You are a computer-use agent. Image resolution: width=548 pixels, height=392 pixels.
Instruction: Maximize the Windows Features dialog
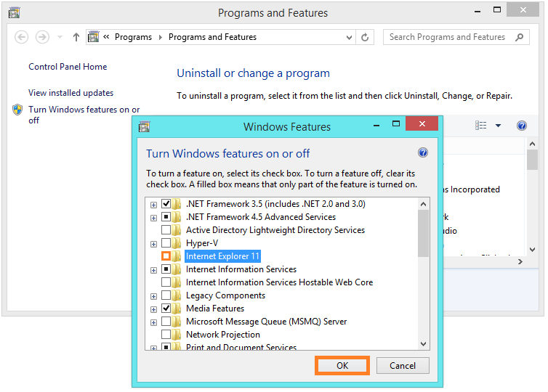(x=396, y=123)
